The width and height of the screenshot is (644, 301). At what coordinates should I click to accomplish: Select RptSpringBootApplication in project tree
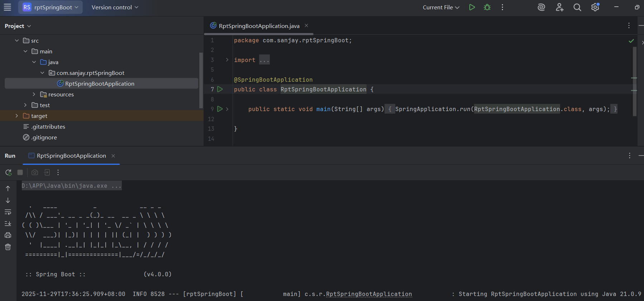101,83
